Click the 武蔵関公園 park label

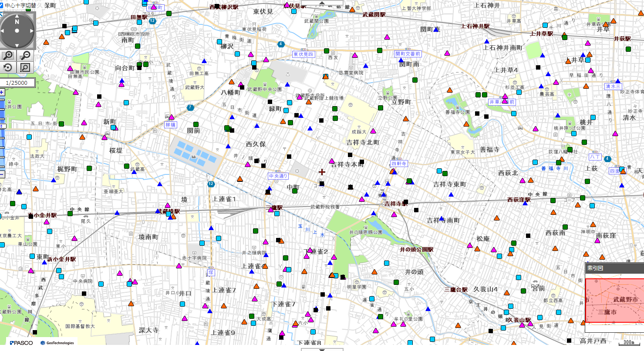pos(317,20)
